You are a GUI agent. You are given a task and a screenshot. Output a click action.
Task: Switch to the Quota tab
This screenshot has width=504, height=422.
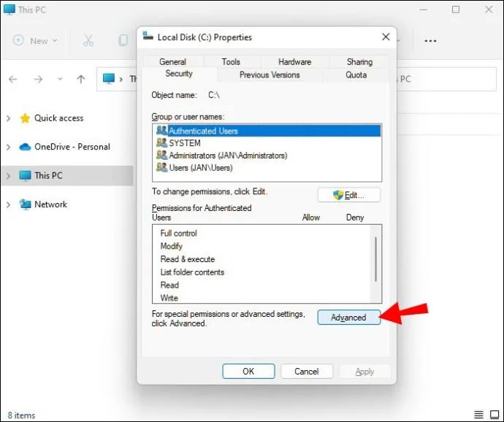pos(356,75)
